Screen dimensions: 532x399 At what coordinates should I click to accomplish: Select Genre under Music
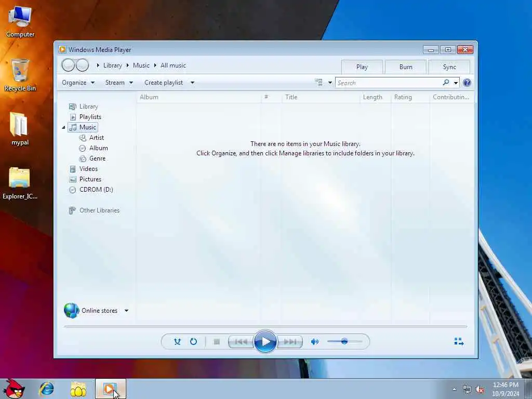(x=92, y=158)
